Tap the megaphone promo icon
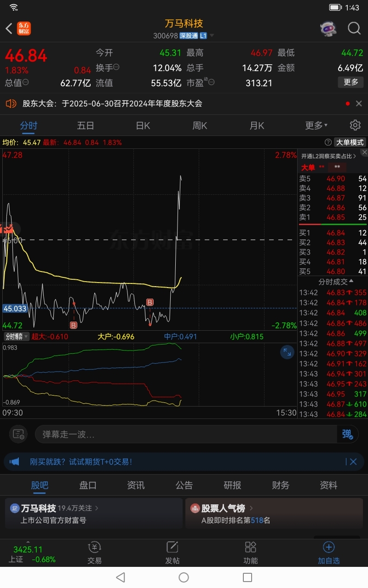The image size is (368, 588). (x=15, y=462)
